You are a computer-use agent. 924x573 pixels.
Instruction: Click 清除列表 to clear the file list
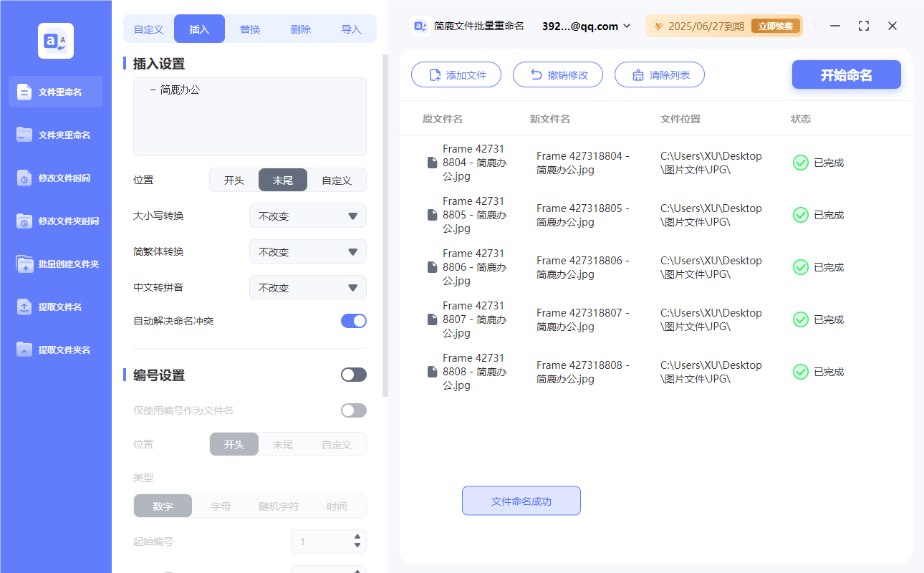(x=659, y=74)
